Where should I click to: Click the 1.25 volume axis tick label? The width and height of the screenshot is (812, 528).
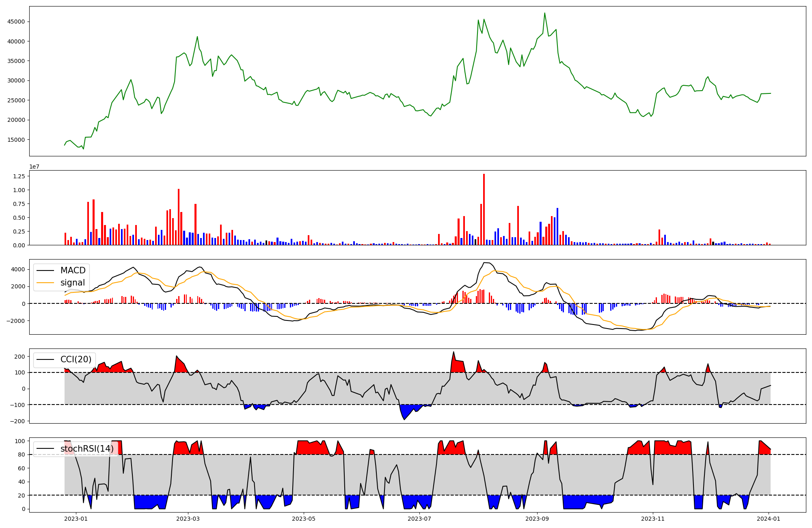click(19, 176)
